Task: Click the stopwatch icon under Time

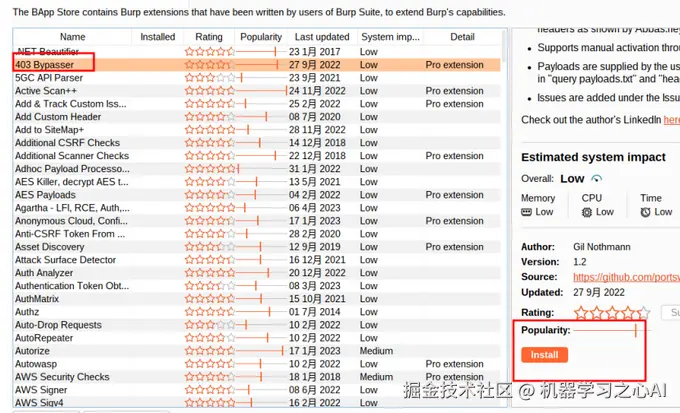Action: pyautogui.click(x=645, y=212)
